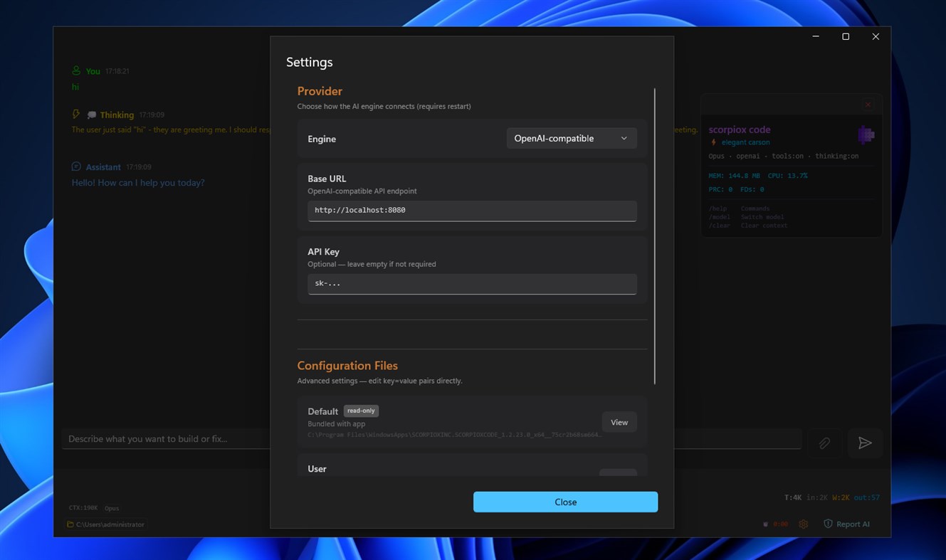
Task: Click the You user avatar icon
Action: (x=76, y=70)
